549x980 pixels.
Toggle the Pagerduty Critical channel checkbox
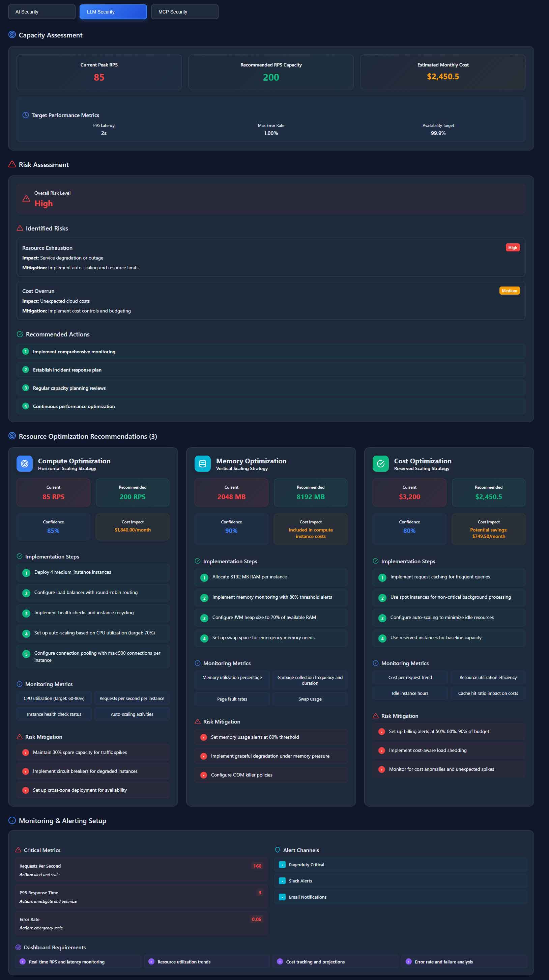pyautogui.click(x=282, y=864)
